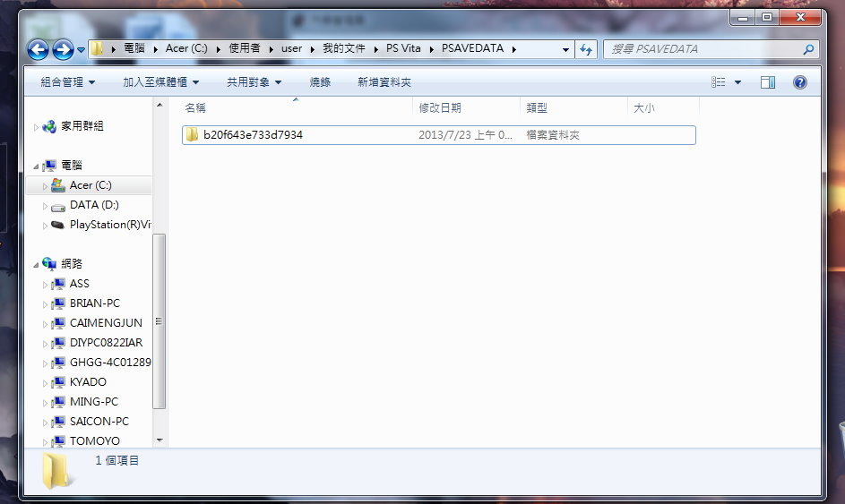
Task: Select the b20f643e733d7934 folder name
Action: pyautogui.click(x=253, y=135)
